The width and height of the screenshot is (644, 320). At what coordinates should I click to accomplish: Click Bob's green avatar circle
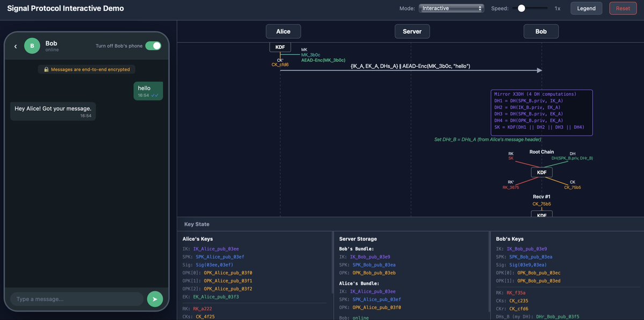click(32, 46)
